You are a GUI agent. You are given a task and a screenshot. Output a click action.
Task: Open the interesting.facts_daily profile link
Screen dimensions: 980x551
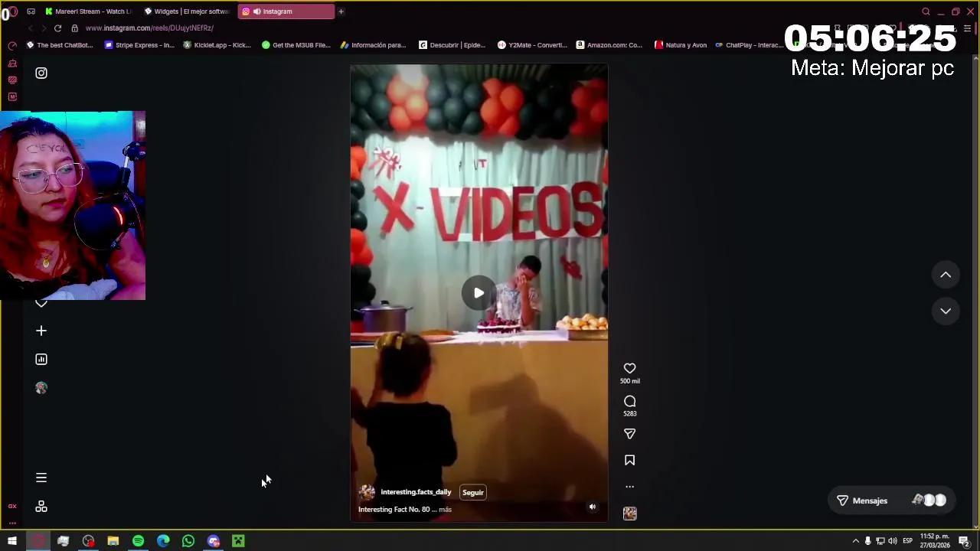(416, 492)
